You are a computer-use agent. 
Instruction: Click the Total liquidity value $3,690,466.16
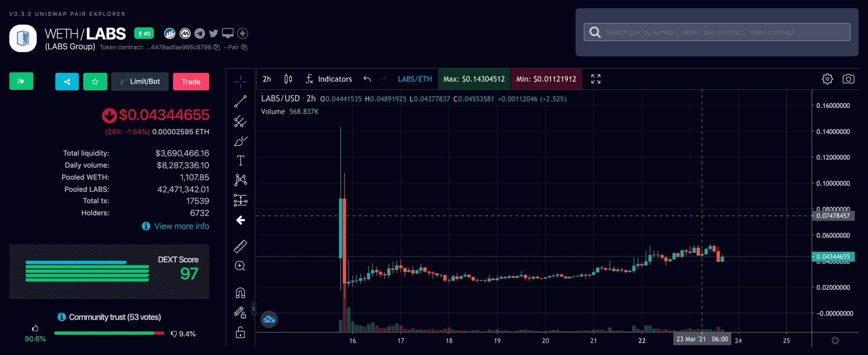point(182,153)
